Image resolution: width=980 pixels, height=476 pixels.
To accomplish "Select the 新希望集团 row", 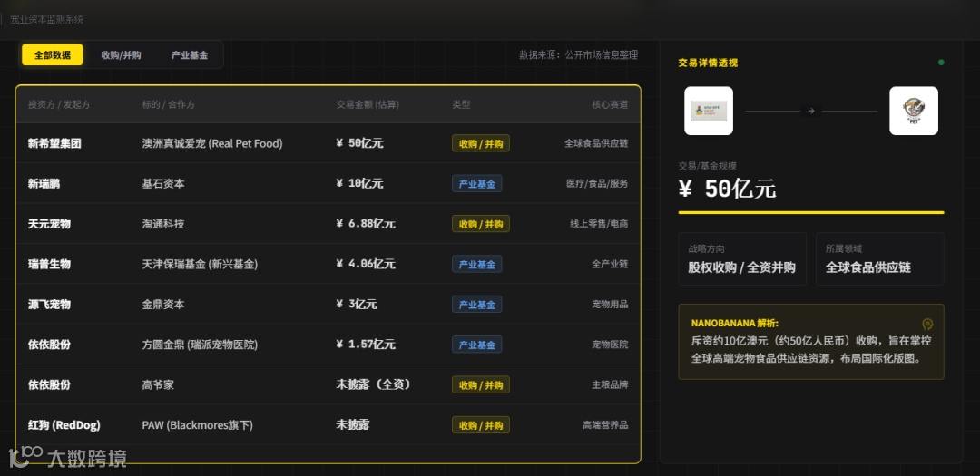I will pos(328,143).
